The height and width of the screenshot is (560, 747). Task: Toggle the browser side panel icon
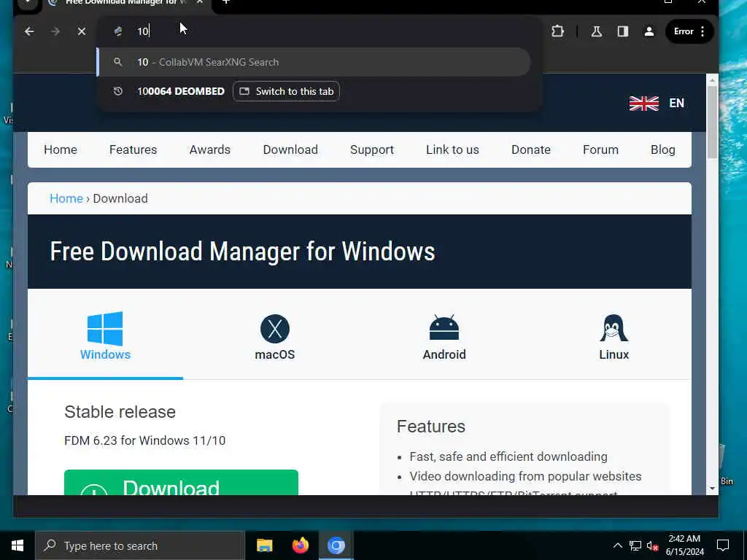[623, 31]
